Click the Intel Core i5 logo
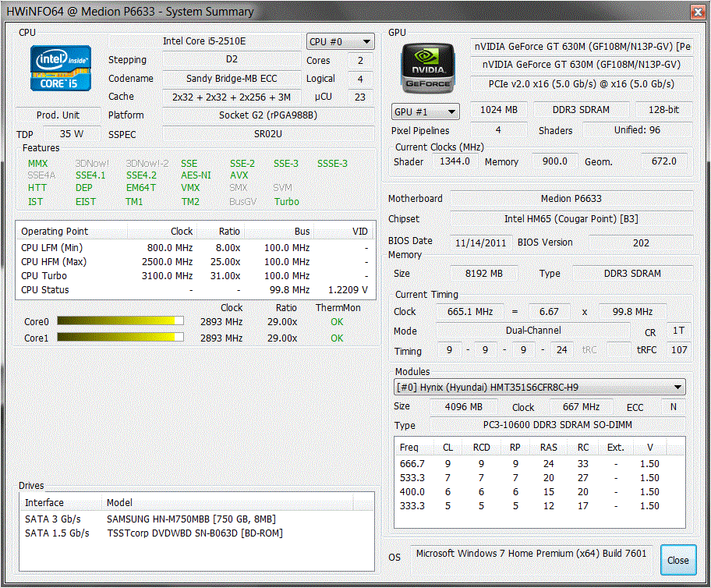Viewport: 711px width, 588px height. pyautogui.click(x=61, y=68)
